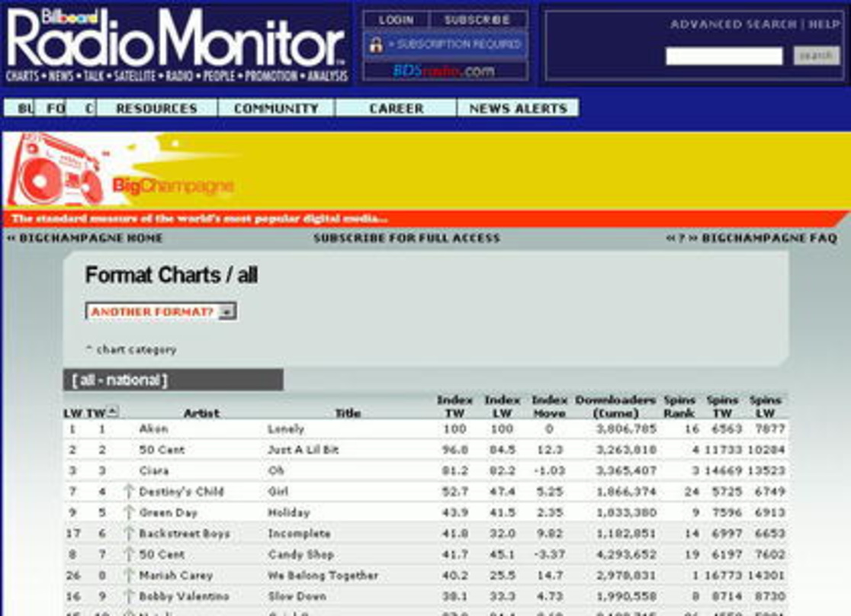
Task: Click song title Slow Down
Action: [x=297, y=596]
